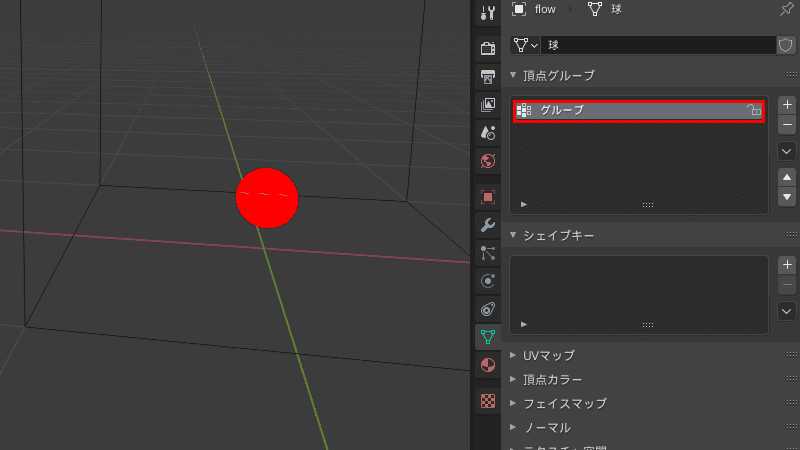
Task: Click the disabled remove shape key button
Action: [787, 285]
